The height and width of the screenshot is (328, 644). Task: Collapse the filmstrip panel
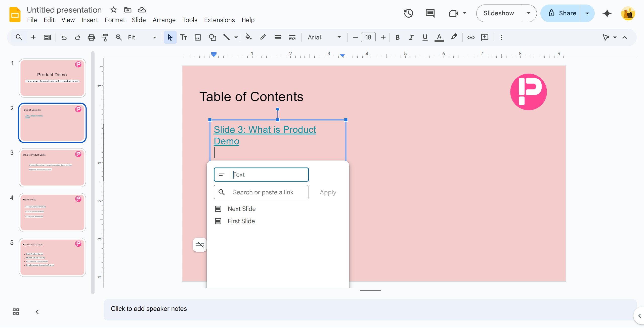click(37, 312)
